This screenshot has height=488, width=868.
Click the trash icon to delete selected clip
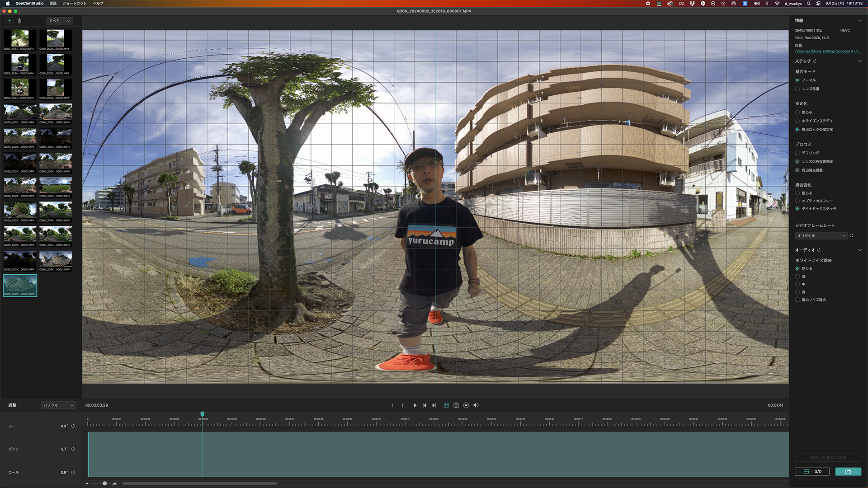pos(19,21)
